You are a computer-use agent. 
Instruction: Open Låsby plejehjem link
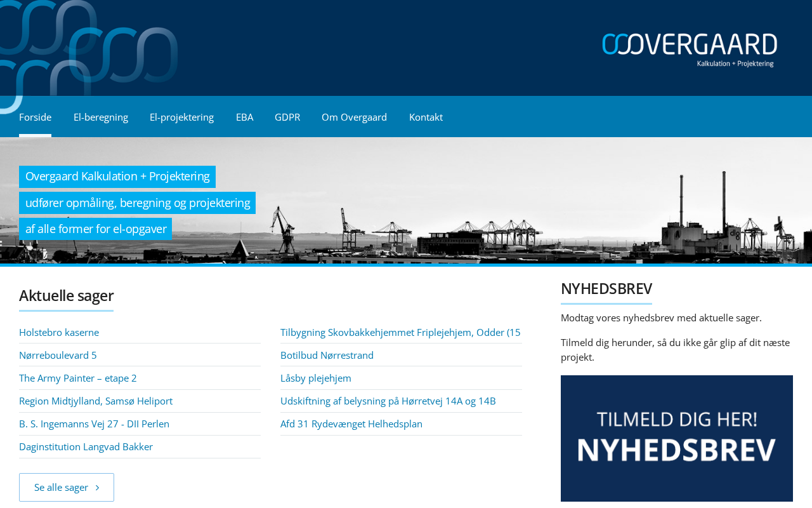[x=316, y=378]
